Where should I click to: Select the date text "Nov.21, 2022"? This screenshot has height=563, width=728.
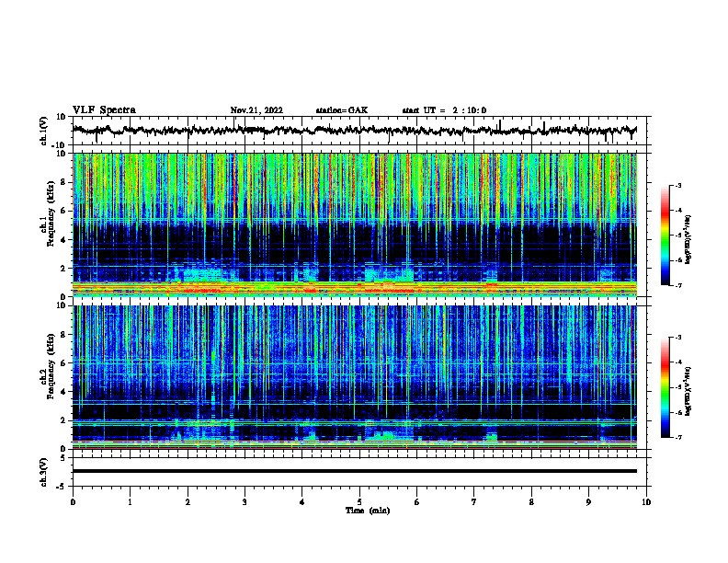pyautogui.click(x=256, y=110)
